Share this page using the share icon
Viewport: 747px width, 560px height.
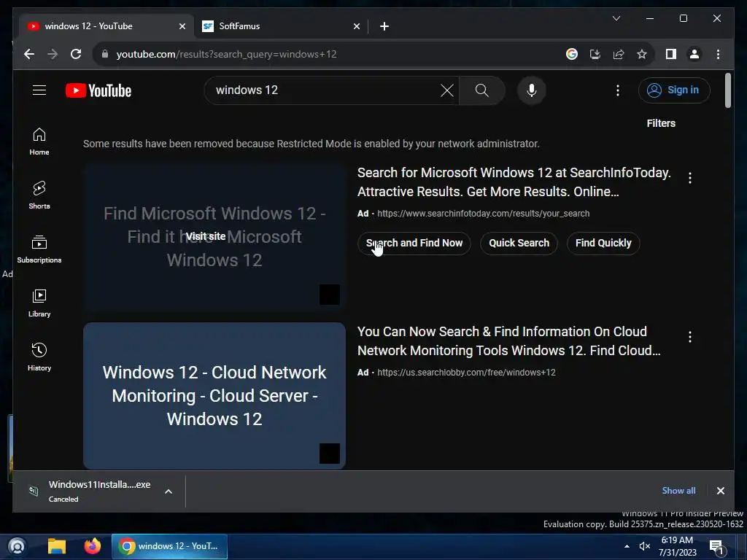619,54
